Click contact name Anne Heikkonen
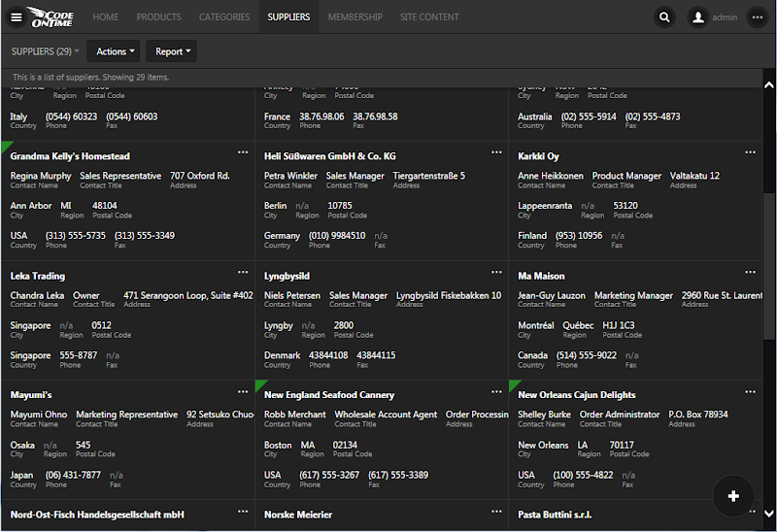777x532 pixels. pos(551,176)
